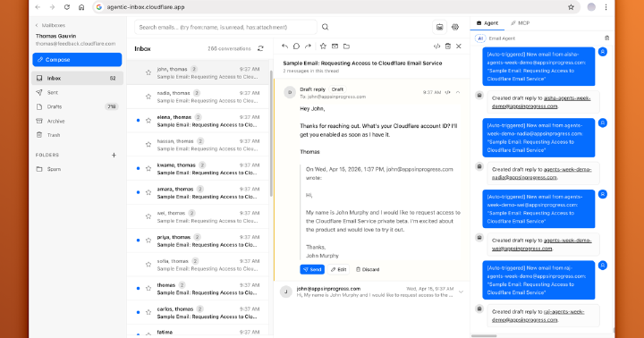Click the reply-all icon in thread toolbar
Viewport: 644px width, 338px height.
(x=296, y=46)
